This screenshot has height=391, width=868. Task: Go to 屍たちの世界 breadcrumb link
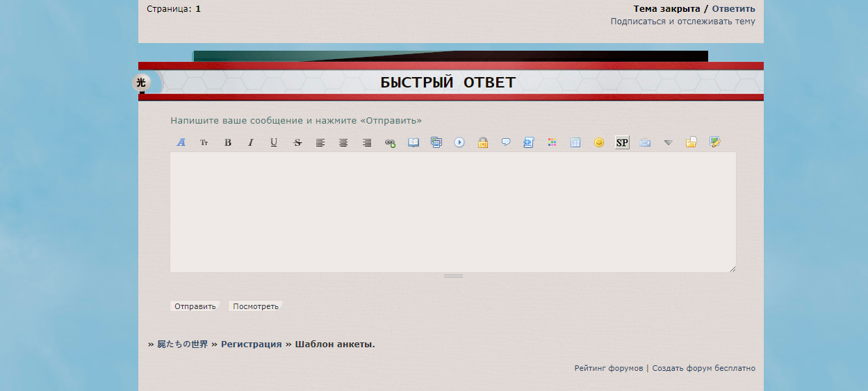point(182,344)
